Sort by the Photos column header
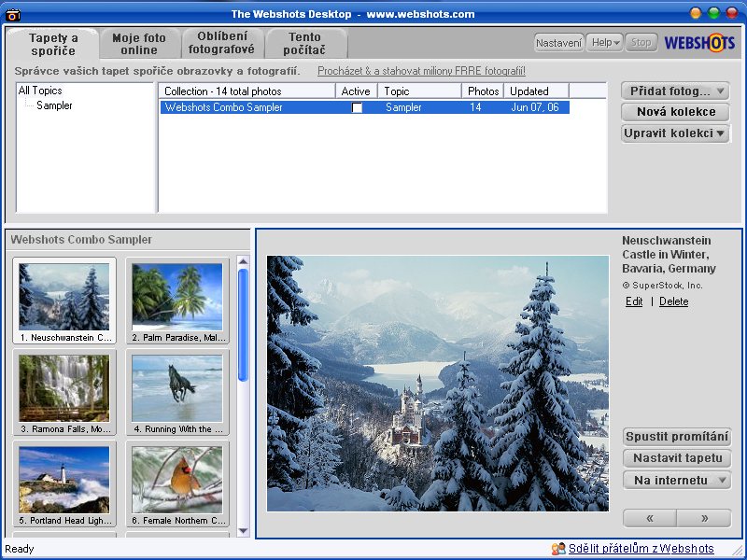This screenshot has height=560, width=747. click(x=483, y=91)
